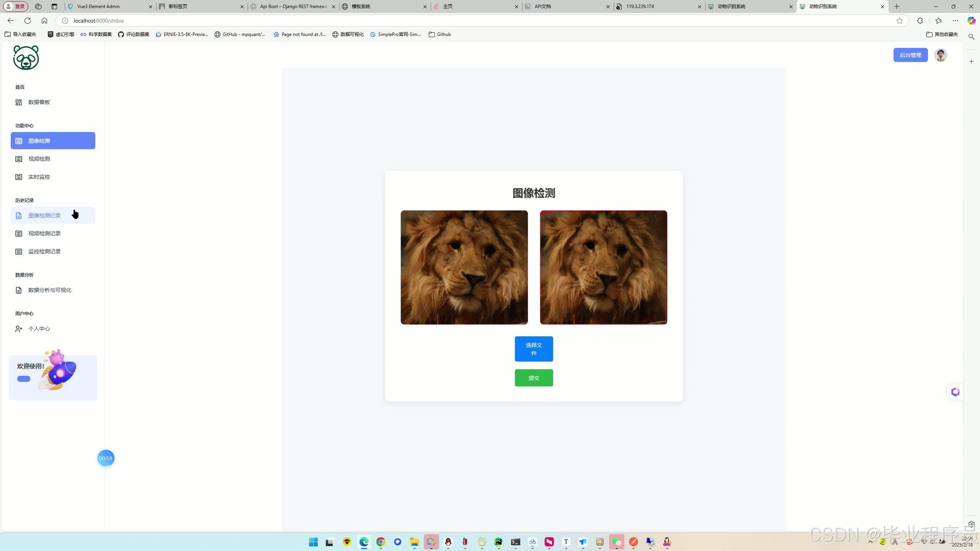Open the browser extensions icon
The height and width of the screenshot is (551, 980).
(x=920, y=21)
